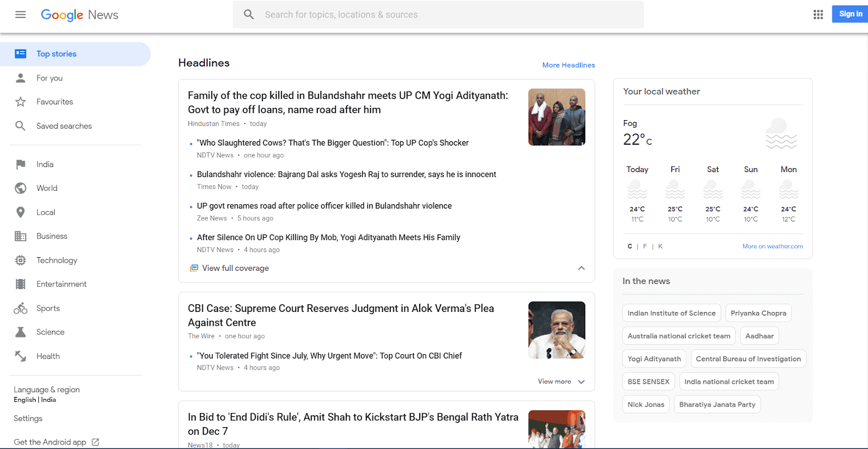Open More on weather.com link
Viewport: 868px width, 449px height.
(x=773, y=246)
